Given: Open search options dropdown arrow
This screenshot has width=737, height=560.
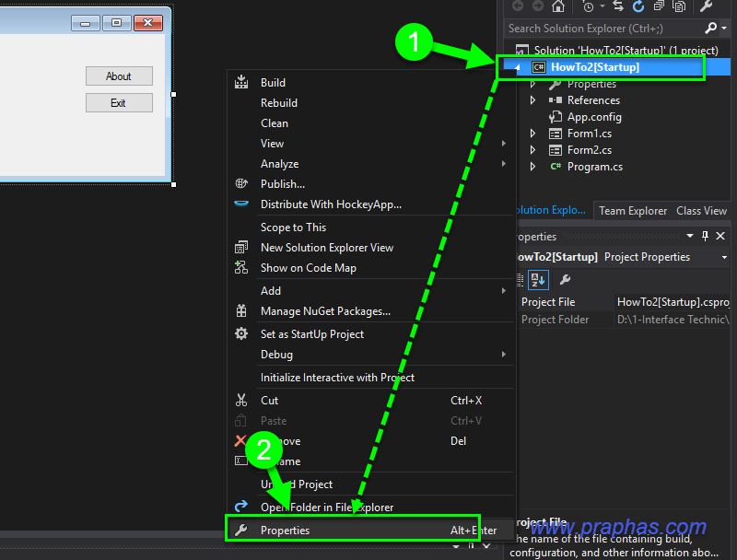Looking at the screenshot, I should (x=724, y=29).
